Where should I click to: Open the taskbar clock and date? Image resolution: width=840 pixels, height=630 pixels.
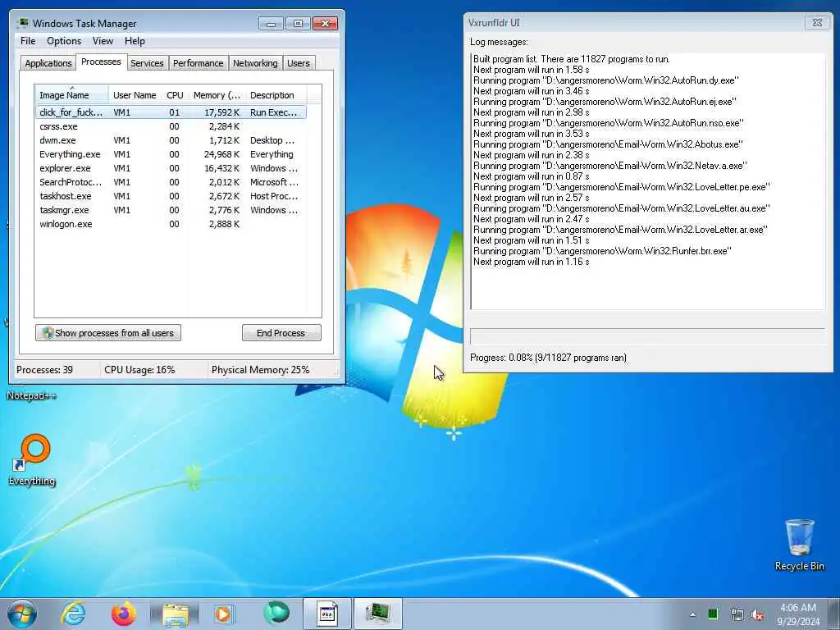(x=798, y=614)
